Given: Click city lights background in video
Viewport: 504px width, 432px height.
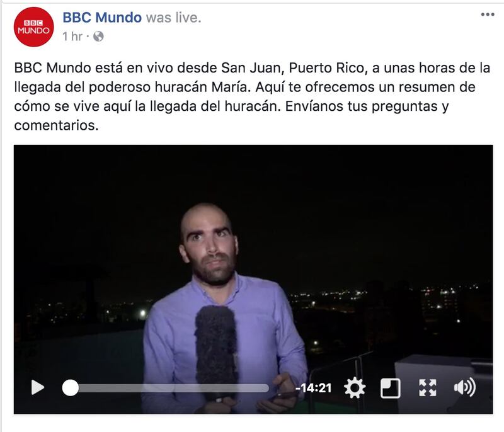Looking at the screenshot, I should [386, 298].
